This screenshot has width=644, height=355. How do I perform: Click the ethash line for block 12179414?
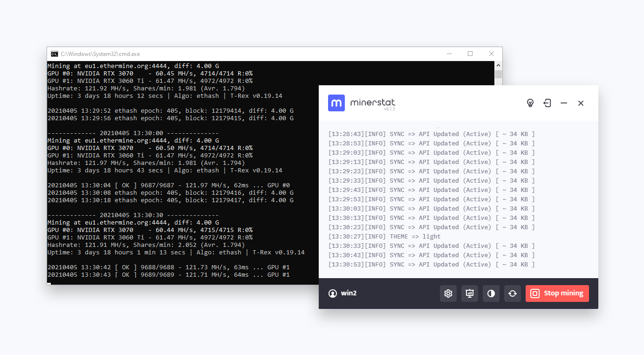coord(171,111)
